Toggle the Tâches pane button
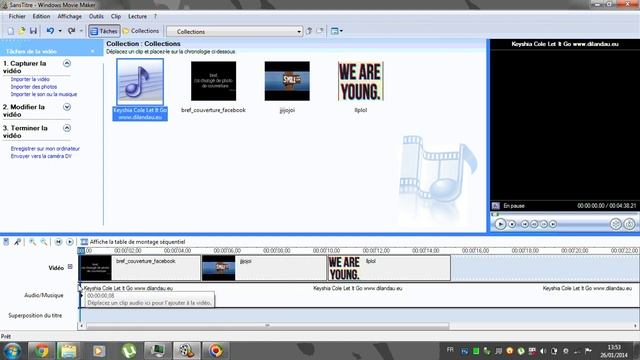Screen dimensions: 640x360 coord(104,31)
